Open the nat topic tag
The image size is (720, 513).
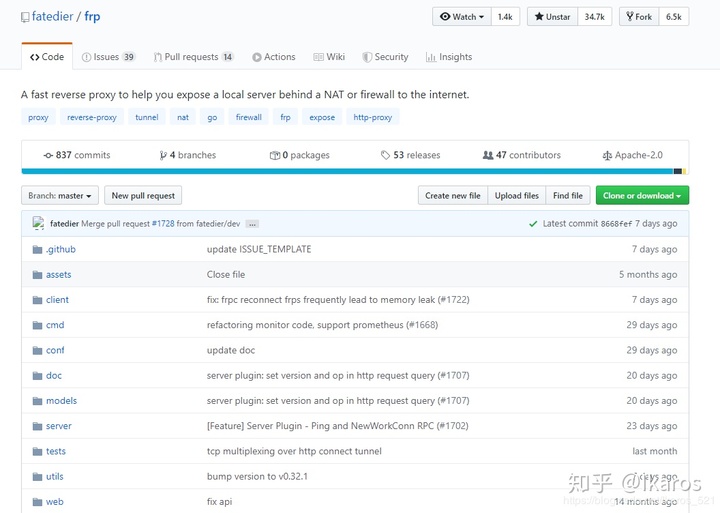click(x=183, y=117)
